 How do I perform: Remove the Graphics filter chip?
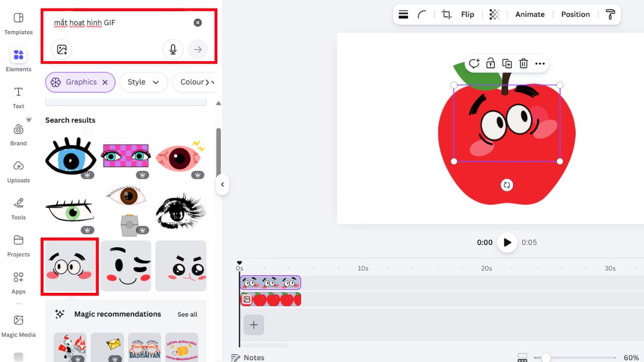105,83
